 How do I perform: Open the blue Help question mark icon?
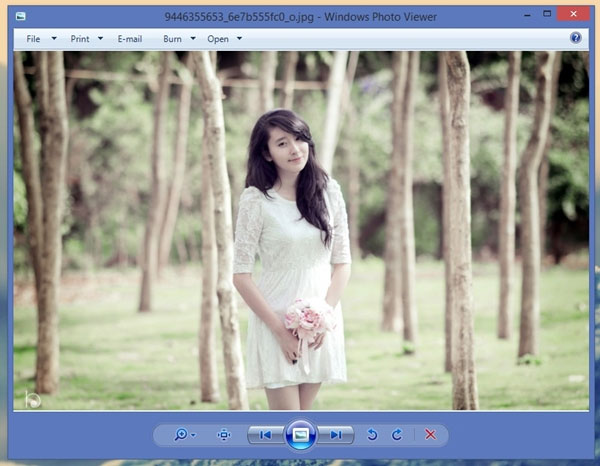pyautogui.click(x=576, y=38)
